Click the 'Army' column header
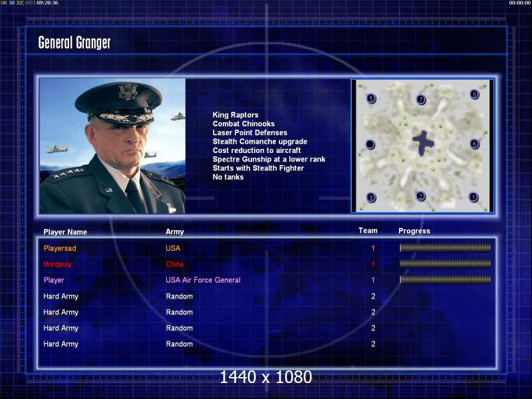Viewport: 532px width, 399px height. coord(175,231)
